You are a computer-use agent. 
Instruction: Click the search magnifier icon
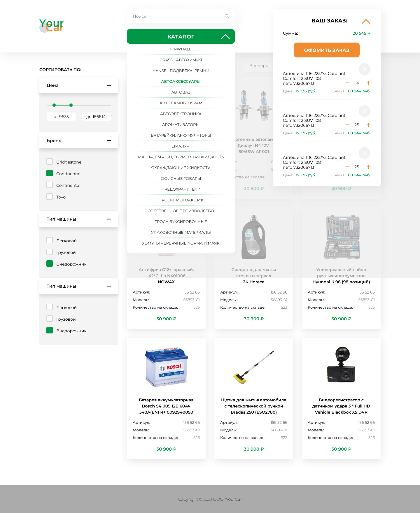tap(227, 16)
